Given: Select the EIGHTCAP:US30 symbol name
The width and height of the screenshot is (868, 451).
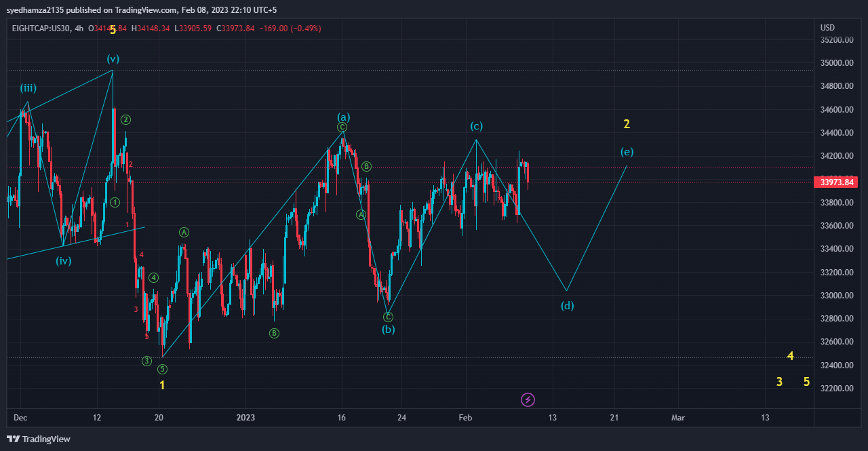Looking at the screenshot, I should click(41, 28).
